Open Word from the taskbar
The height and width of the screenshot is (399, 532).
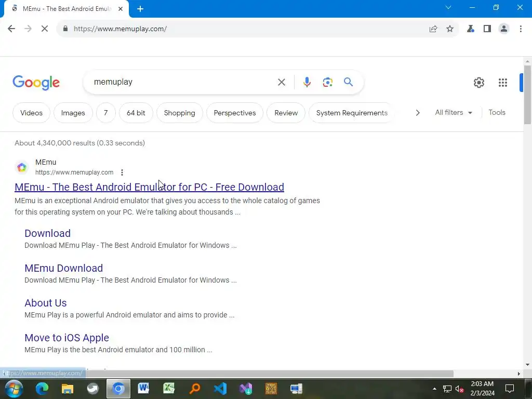[143, 389]
